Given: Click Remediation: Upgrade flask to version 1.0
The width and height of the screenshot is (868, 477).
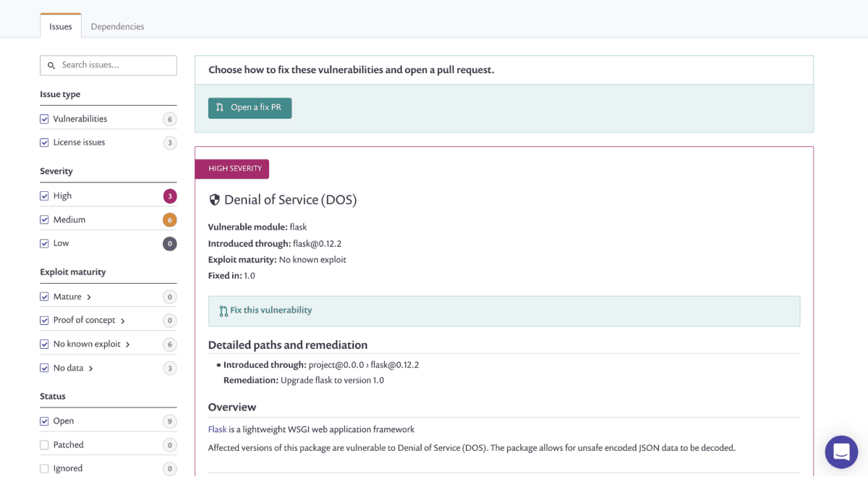Looking at the screenshot, I should [304, 381].
